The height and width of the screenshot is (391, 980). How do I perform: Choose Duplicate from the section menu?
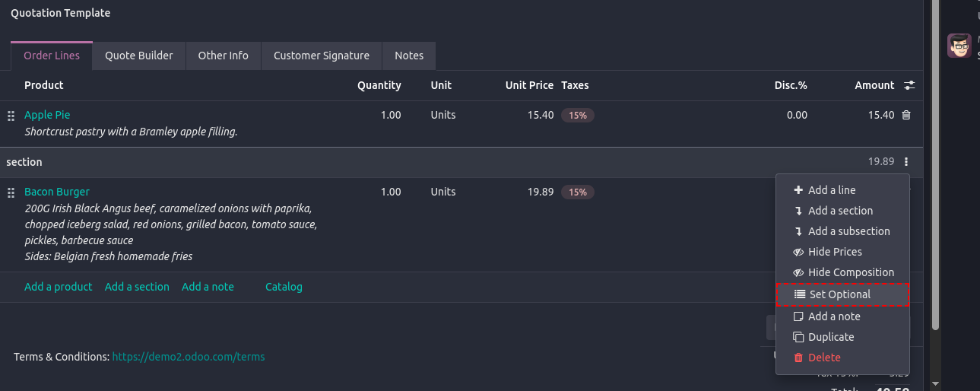(830, 337)
